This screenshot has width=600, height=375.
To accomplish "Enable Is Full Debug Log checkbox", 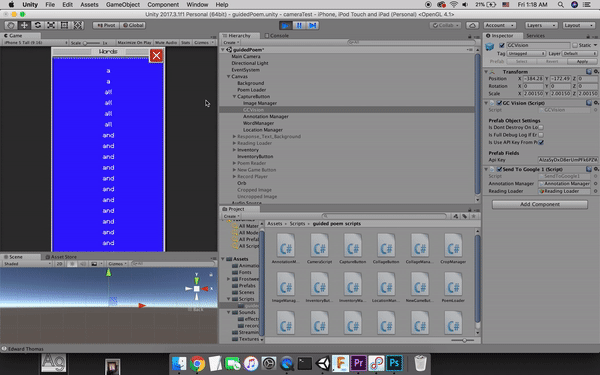I will 541,135.
